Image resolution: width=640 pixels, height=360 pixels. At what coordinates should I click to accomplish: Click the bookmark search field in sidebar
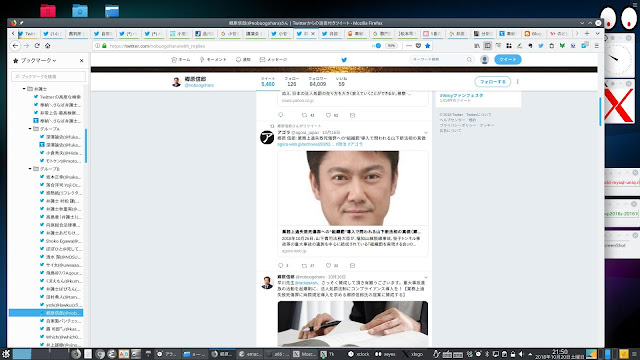coord(49,76)
